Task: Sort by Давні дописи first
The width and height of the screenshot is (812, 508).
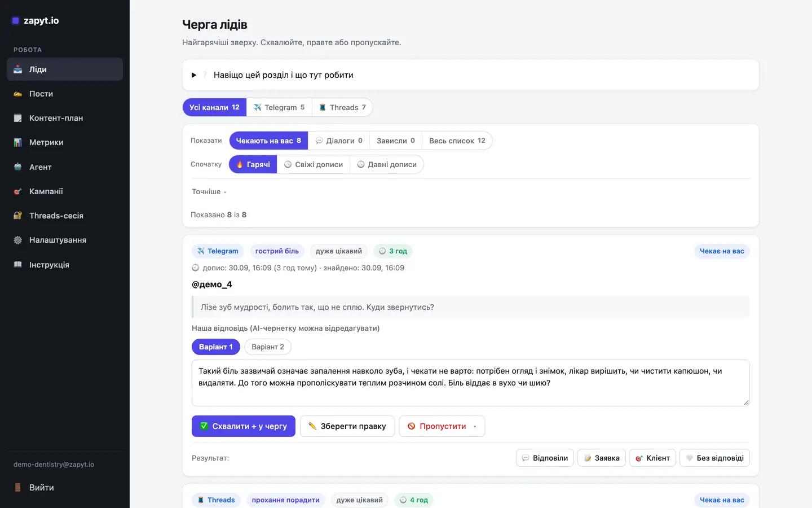Action: [387, 164]
